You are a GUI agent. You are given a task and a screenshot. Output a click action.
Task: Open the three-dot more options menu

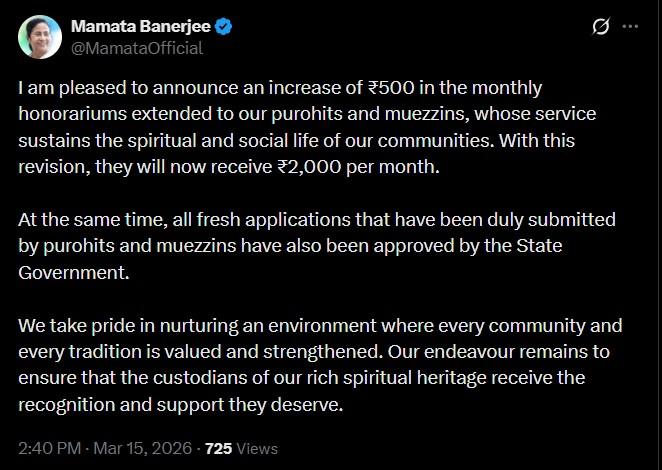(632, 27)
